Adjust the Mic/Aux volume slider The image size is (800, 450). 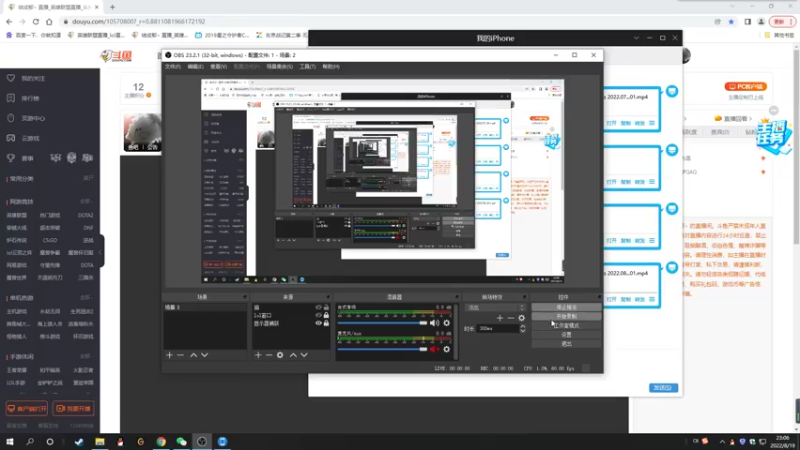[382, 349]
